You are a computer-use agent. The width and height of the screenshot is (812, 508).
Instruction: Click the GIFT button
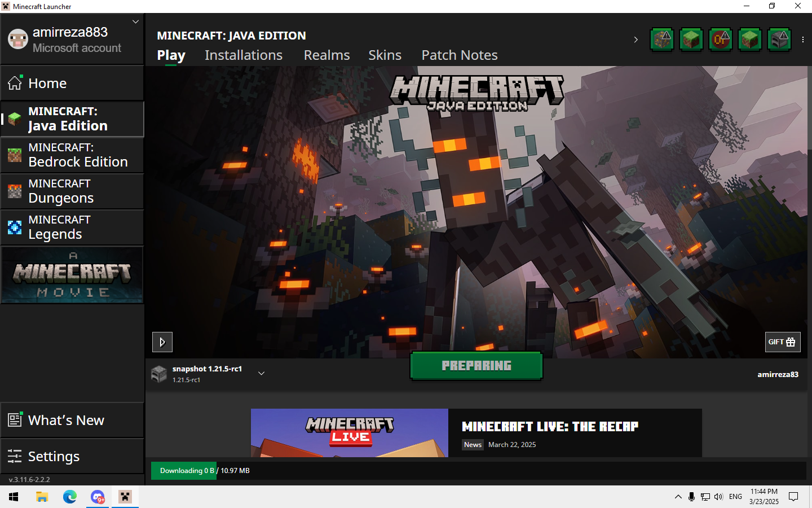(x=783, y=342)
